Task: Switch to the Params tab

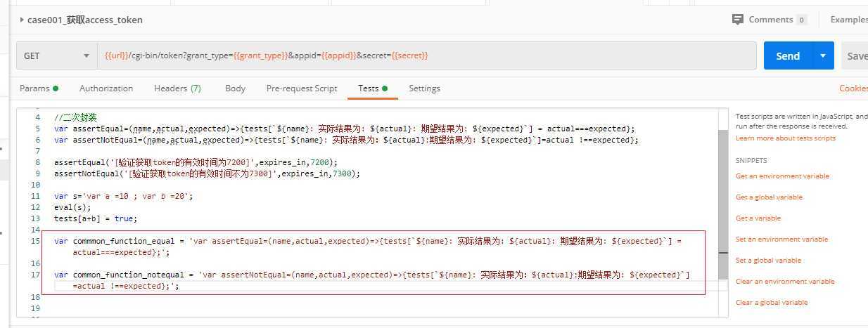Action: [x=39, y=88]
